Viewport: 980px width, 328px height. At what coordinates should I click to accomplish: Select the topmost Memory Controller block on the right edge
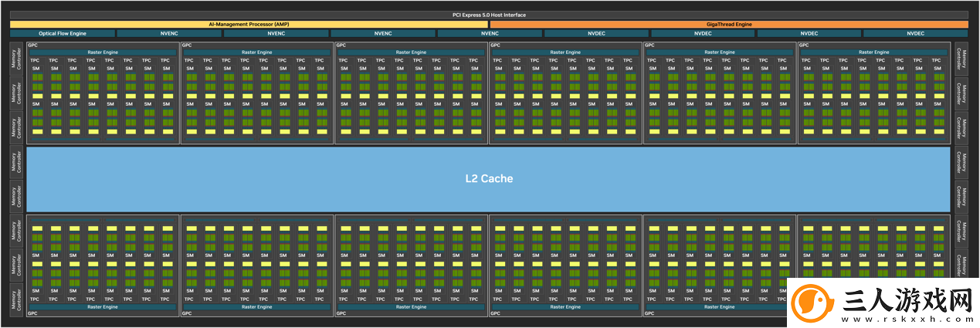coord(961,59)
